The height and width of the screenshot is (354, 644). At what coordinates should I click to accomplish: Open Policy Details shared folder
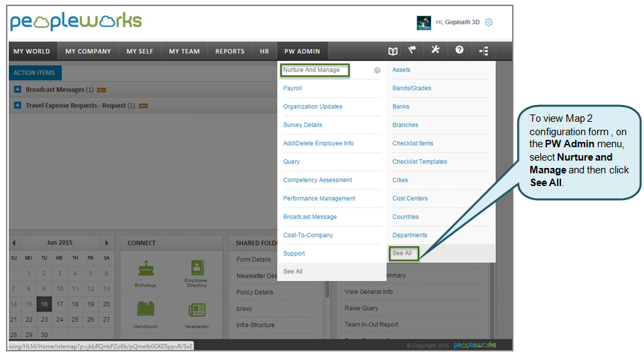254,292
